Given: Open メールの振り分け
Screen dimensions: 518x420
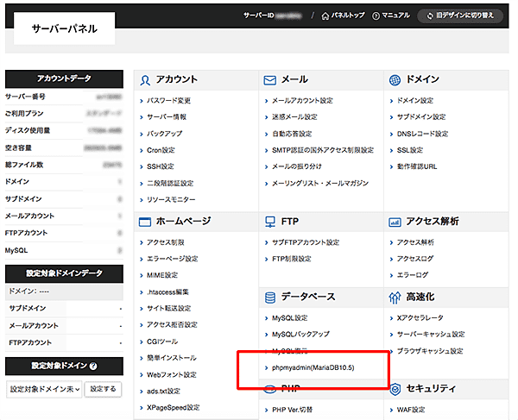Looking at the screenshot, I should click(297, 166).
